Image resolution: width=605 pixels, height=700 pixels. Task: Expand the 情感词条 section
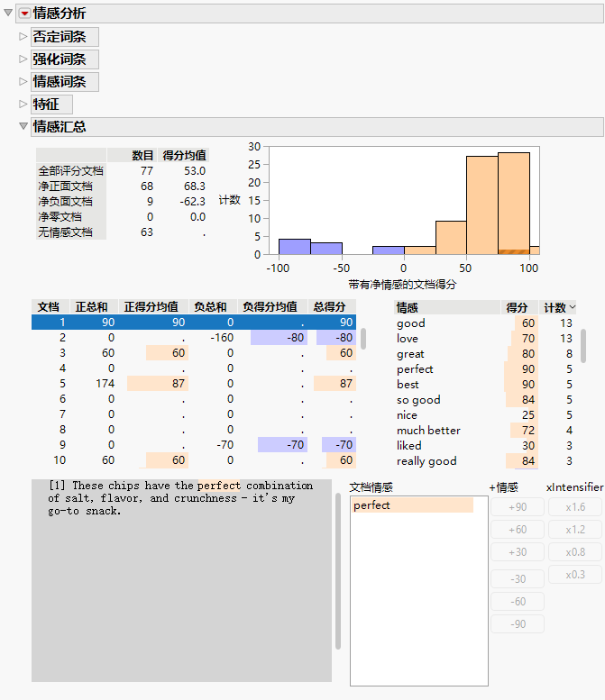(23, 82)
